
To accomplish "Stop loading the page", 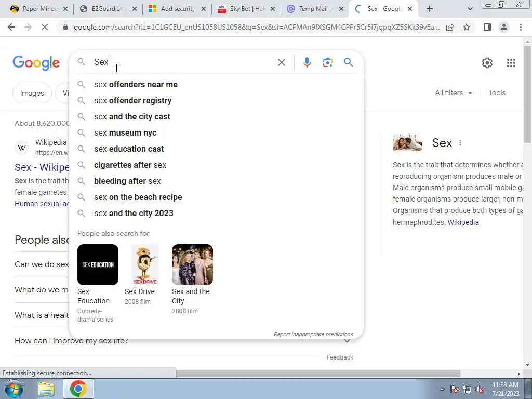I will [x=45, y=27].
